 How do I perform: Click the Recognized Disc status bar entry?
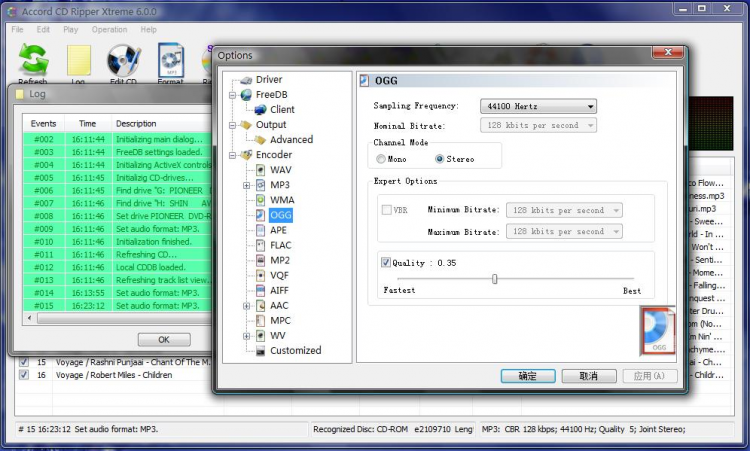point(393,429)
